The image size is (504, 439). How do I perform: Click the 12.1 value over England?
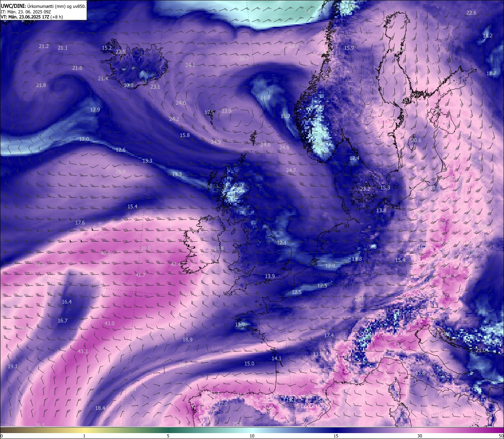[x=282, y=243]
